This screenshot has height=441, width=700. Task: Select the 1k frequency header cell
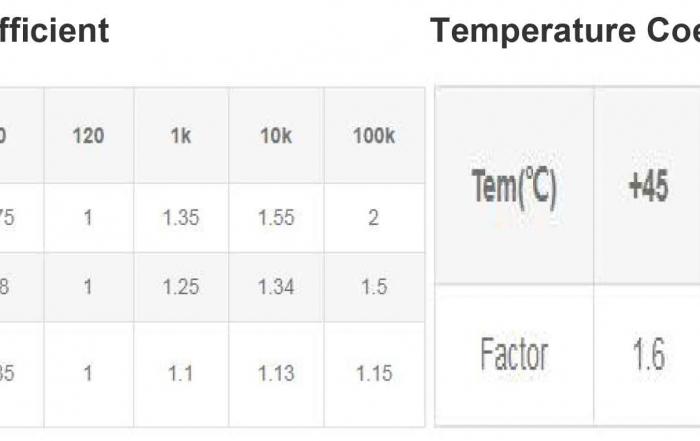tap(181, 136)
